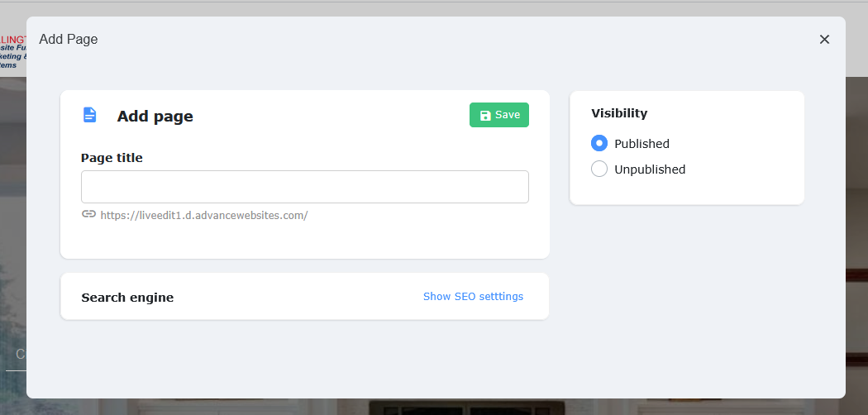Click the Add Page dialog title bar text
868x415 pixels.
pyautogui.click(x=69, y=39)
